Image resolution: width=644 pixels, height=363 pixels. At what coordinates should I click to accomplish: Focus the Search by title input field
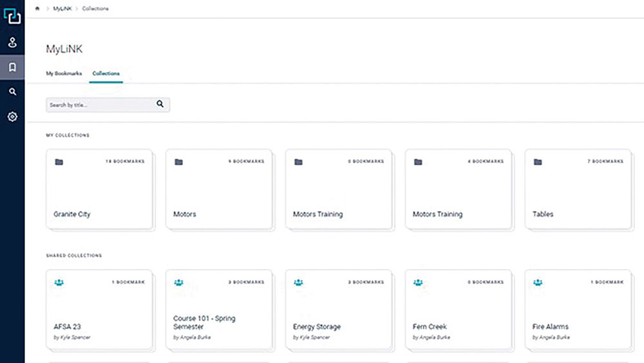point(100,104)
